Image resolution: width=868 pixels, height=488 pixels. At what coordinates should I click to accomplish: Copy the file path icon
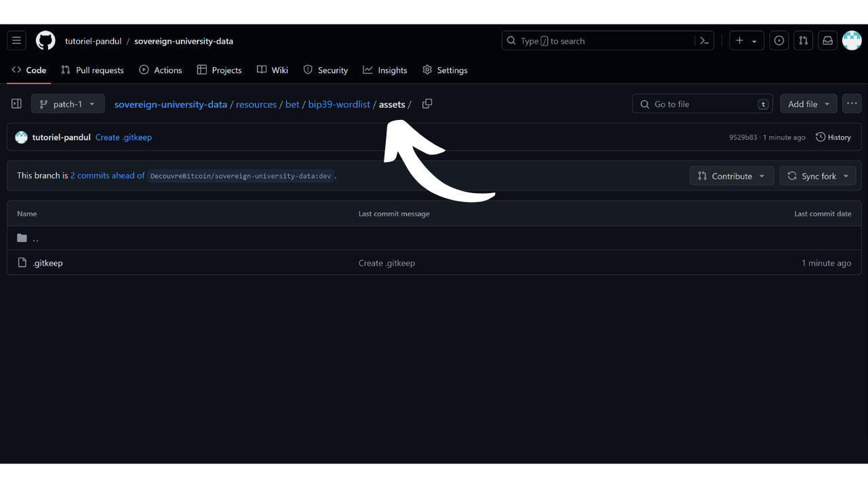(x=427, y=104)
